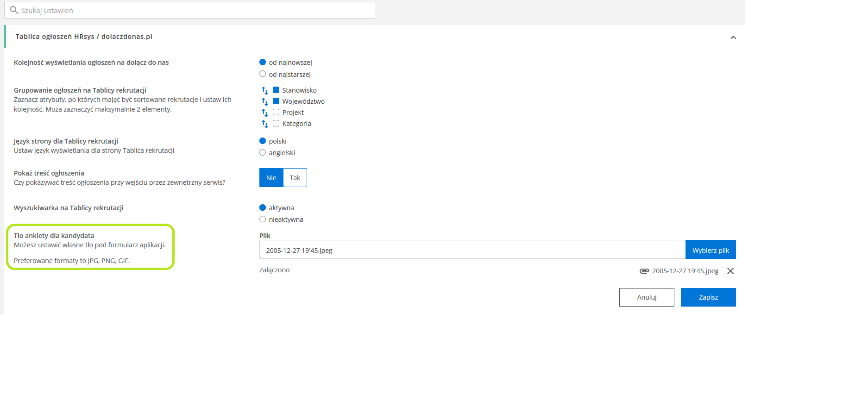Image resolution: width=868 pixels, height=408 pixels.
Task: Open attached file 2005-12-27 19'45.jpeg link
Action: tap(685, 271)
